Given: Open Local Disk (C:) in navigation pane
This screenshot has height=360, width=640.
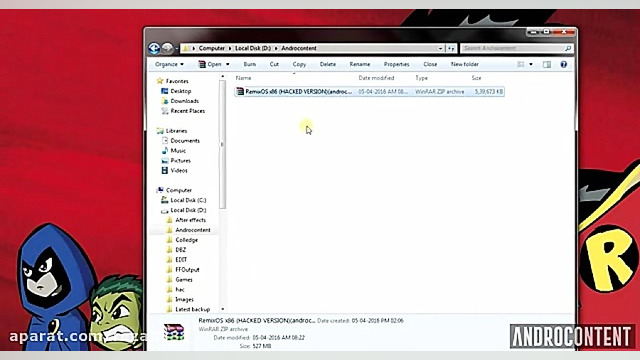Looking at the screenshot, I should pyautogui.click(x=188, y=200).
